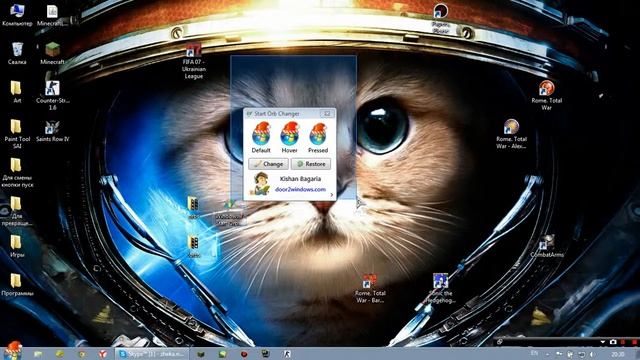Show hidden tray icons arrow

click(548, 354)
